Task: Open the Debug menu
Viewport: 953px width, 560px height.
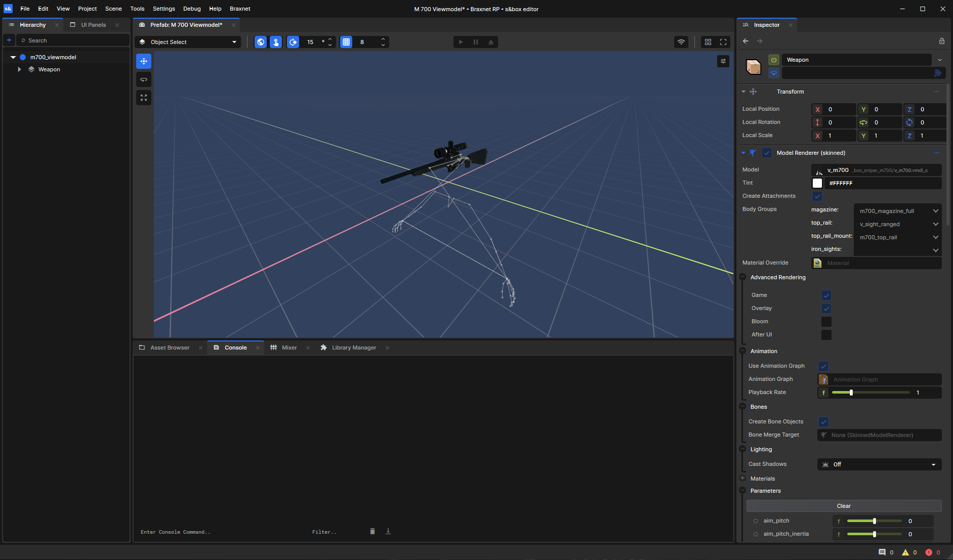Action: click(x=192, y=9)
